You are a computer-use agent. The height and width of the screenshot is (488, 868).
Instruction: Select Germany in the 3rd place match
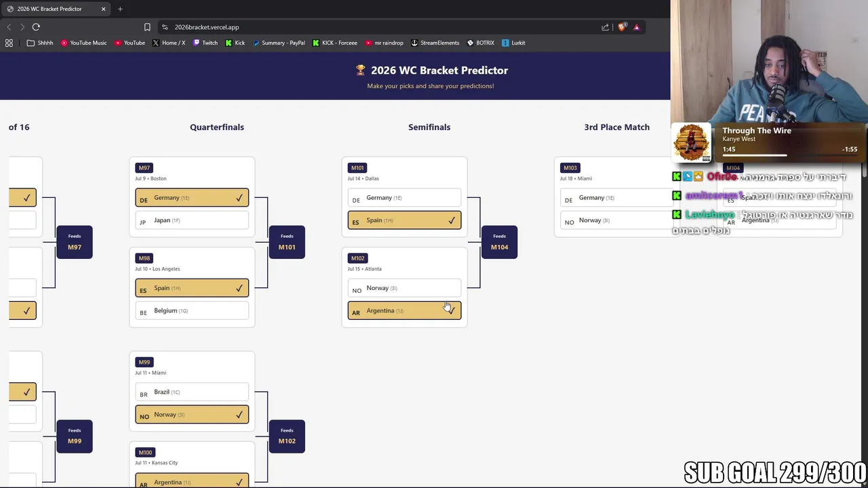click(614, 198)
